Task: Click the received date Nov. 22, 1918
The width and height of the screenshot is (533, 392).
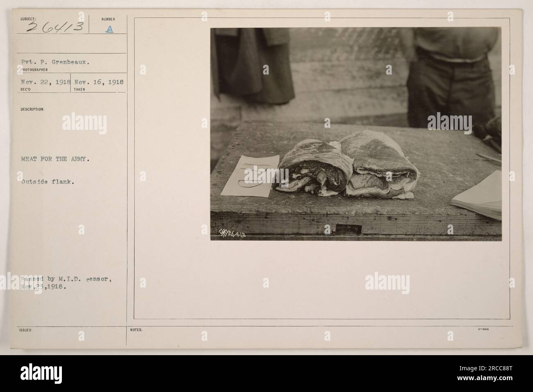Action: point(46,82)
